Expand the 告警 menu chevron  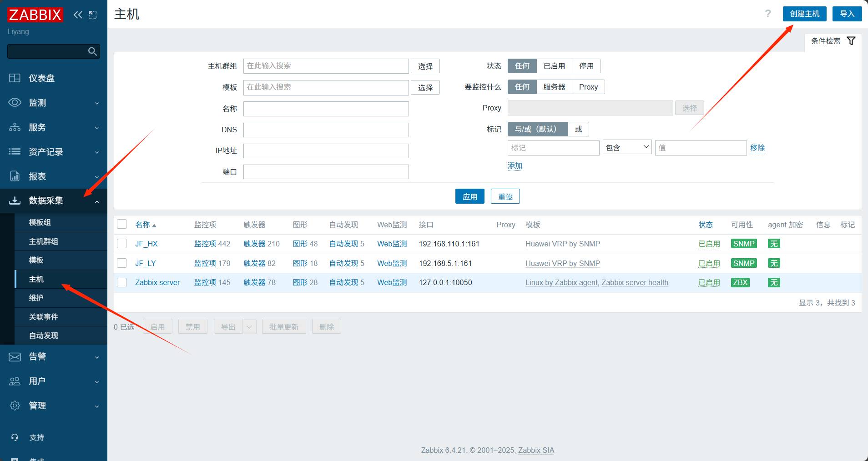97,357
